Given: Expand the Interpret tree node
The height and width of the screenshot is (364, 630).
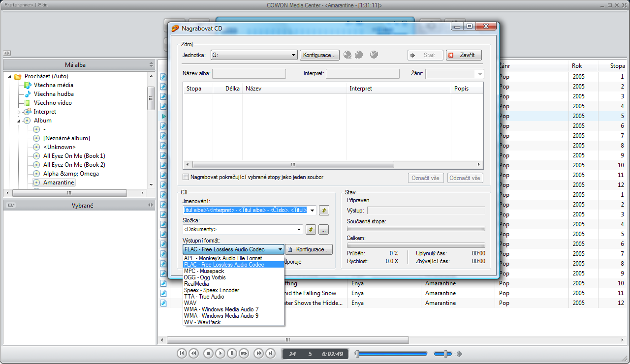Looking at the screenshot, I should 19,112.
